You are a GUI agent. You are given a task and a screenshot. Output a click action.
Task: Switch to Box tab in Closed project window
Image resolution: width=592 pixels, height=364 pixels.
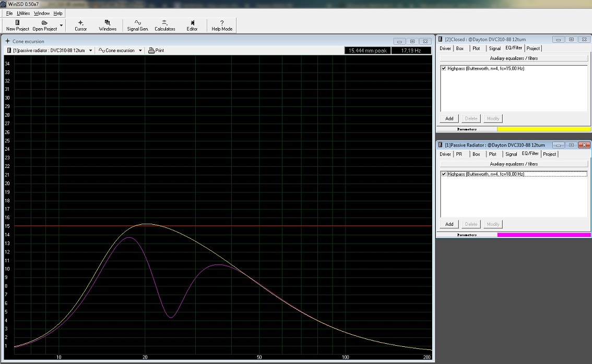[460, 48]
